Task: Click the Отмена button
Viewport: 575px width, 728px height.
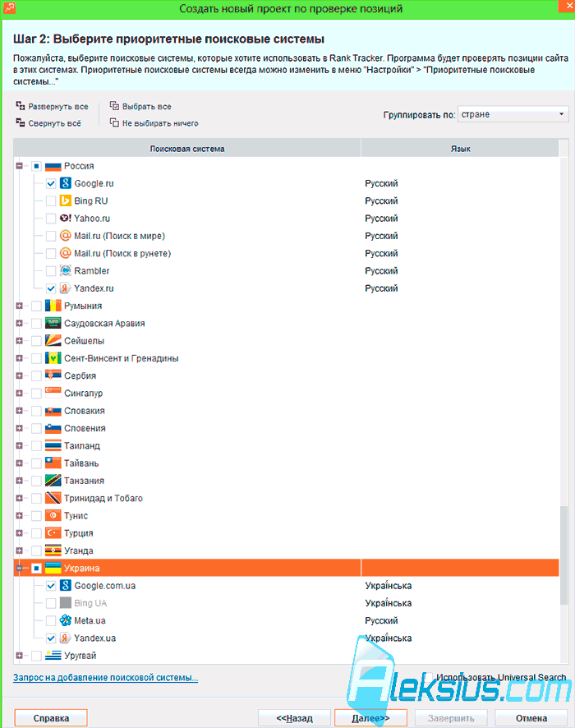Action: (x=531, y=718)
